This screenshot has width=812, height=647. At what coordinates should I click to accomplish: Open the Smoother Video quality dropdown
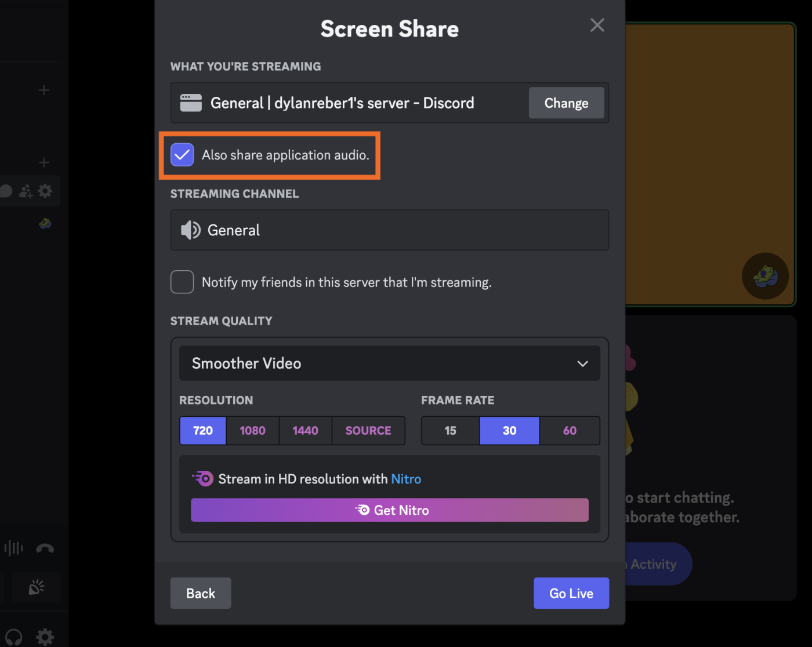pos(390,364)
